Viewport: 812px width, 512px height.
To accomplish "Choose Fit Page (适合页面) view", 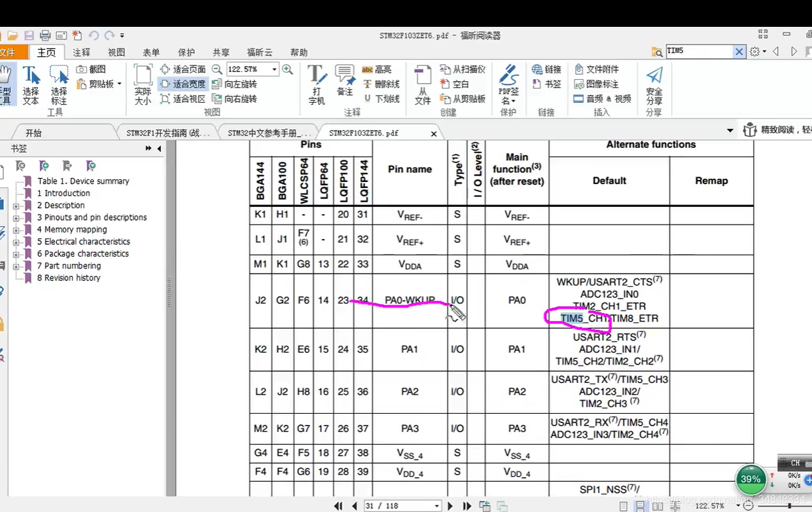I will pos(183,69).
